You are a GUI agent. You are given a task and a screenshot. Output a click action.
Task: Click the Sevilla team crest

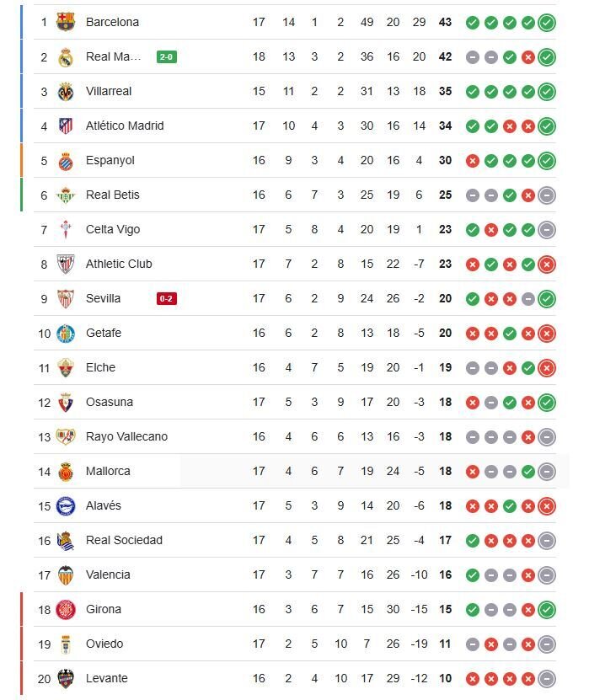[x=64, y=298]
